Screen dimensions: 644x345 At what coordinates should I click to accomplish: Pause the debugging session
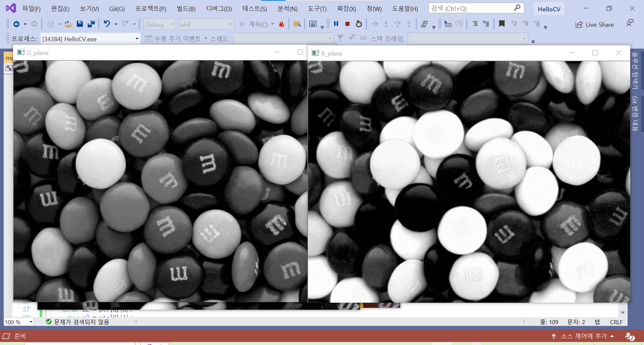coord(336,24)
